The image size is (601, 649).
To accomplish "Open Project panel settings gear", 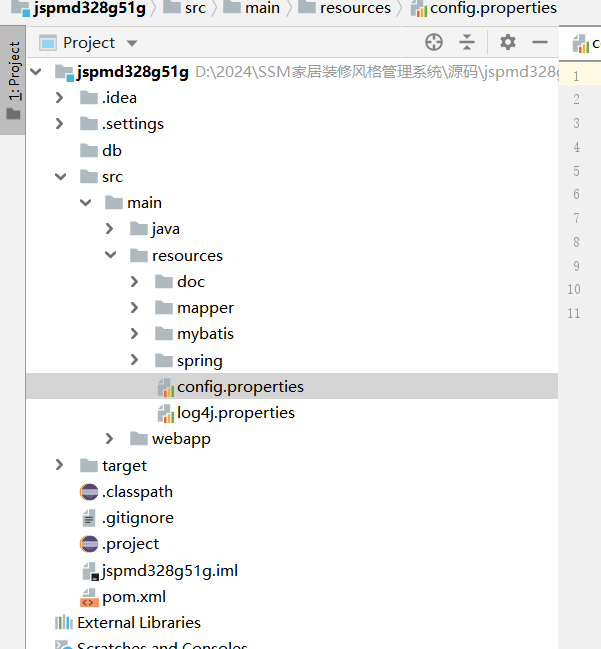I will (508, 42).
